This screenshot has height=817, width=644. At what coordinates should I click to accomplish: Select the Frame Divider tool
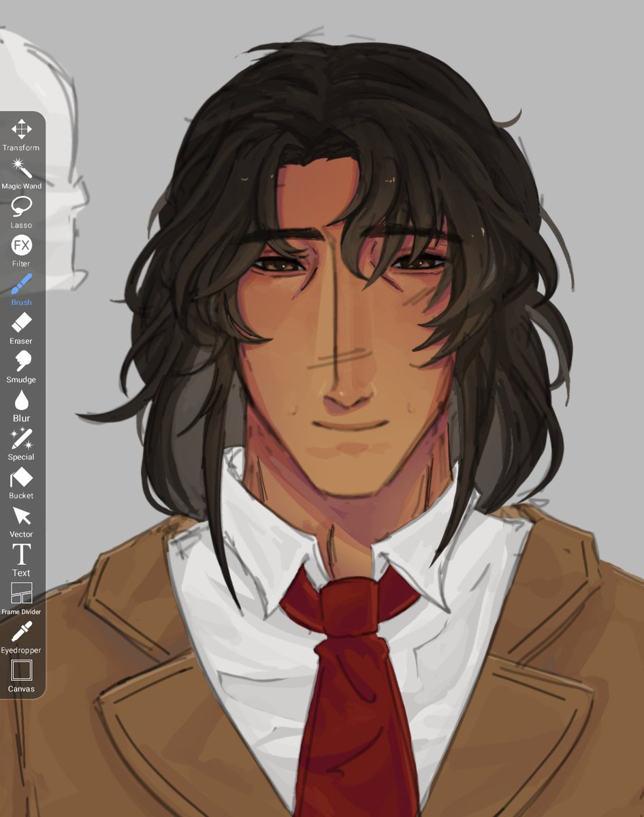coord(21,600)
